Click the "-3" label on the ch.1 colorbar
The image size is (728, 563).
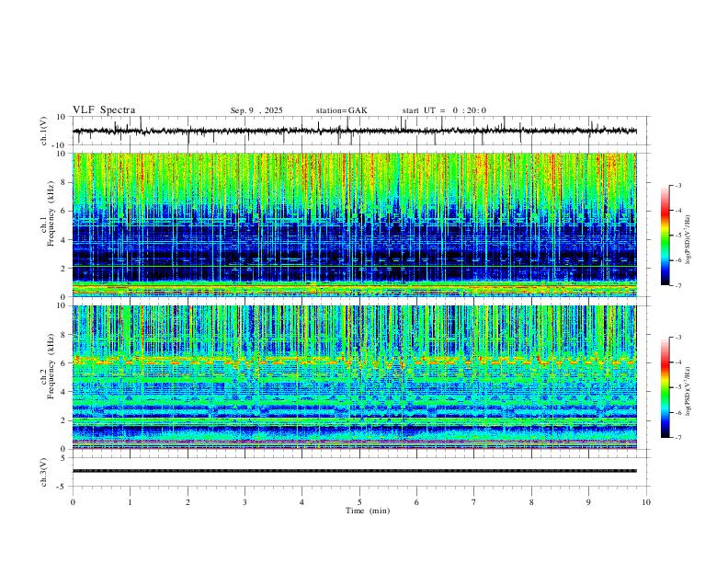pos(677,185)
